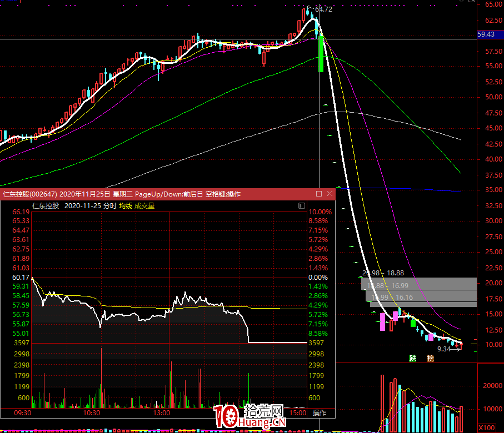Toggle the 成交量 volume display

[144, 205]
